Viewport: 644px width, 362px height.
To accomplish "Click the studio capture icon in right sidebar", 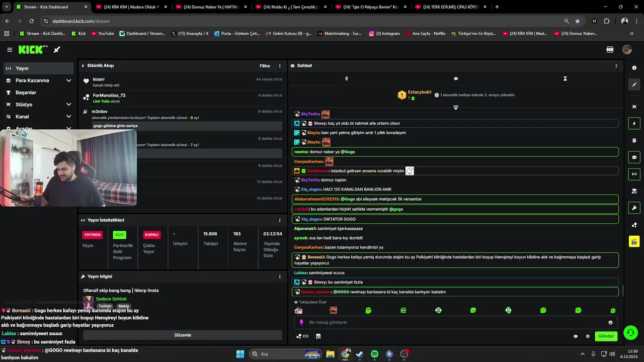I will click(x=634, y=107).
